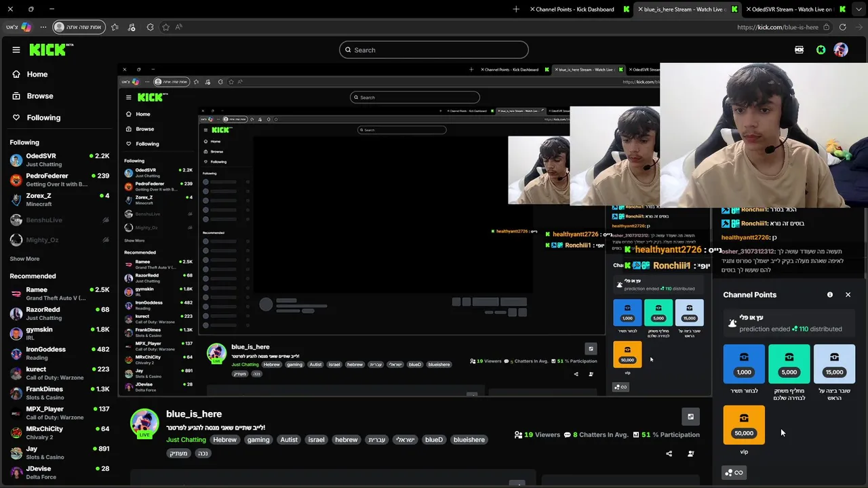The image size is (868, 488).
Task: Select the blueD tag
Action: click(433, 440)
